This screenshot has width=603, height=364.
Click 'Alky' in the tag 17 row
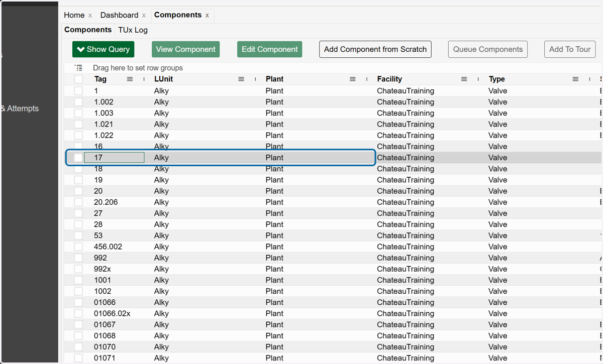161,158
